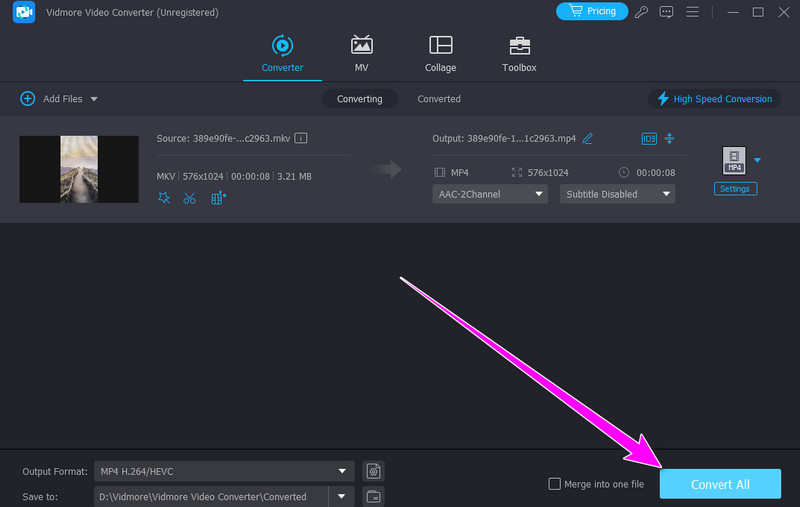
Task: Click the Enhance Video icon beside scissors
Action: 218,198
